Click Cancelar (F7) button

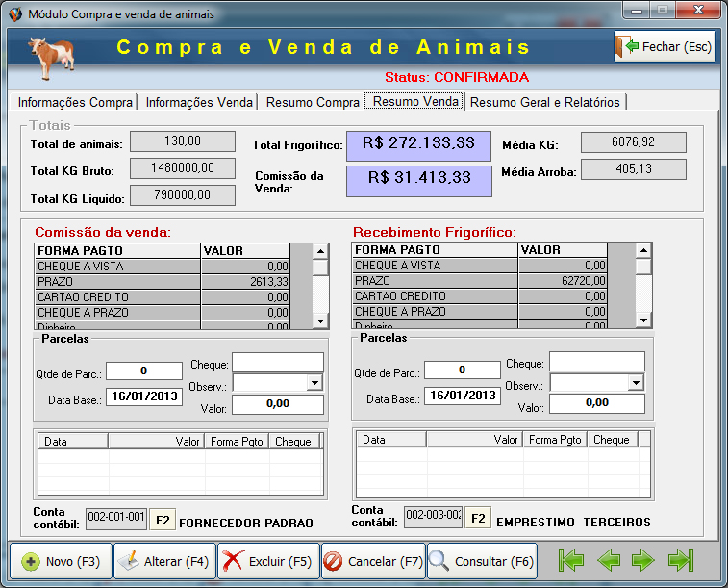coord(373,561)
